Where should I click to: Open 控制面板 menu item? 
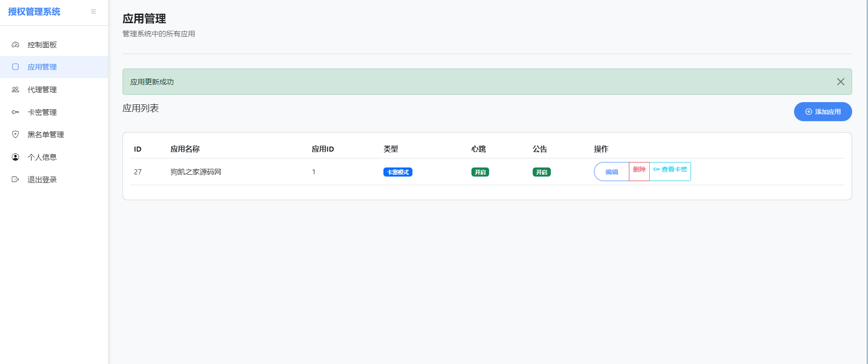(x=42, y=44)
